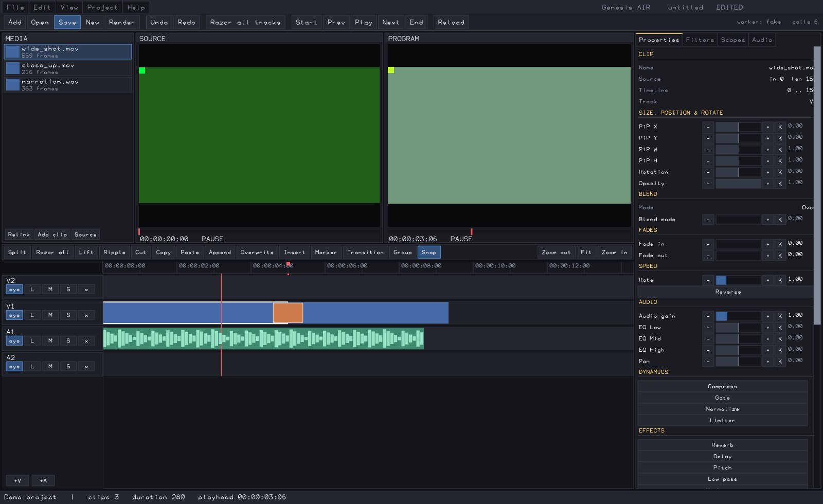Apply the Reverb effect
Viewport: 823px width, 504px height.
[723, 445]
